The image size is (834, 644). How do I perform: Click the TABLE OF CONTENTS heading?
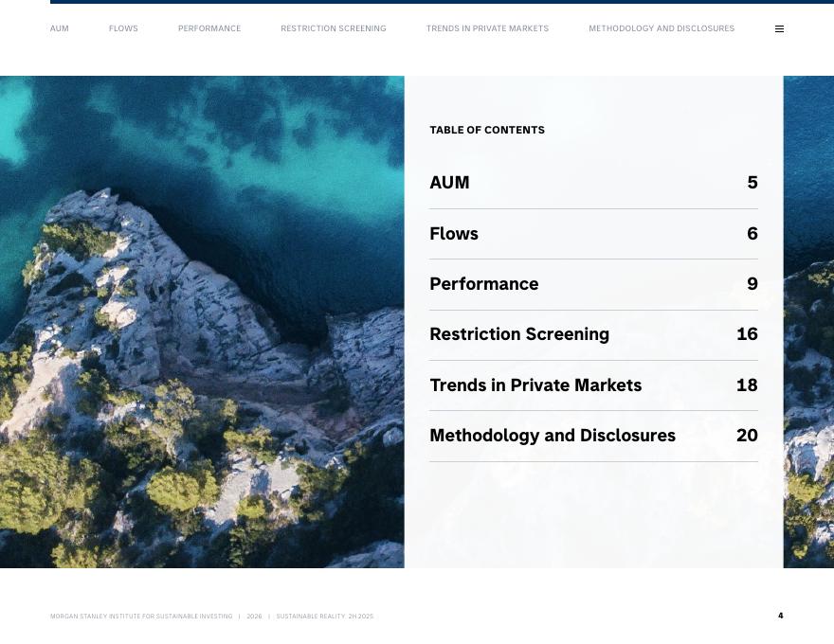click(487, 130)
